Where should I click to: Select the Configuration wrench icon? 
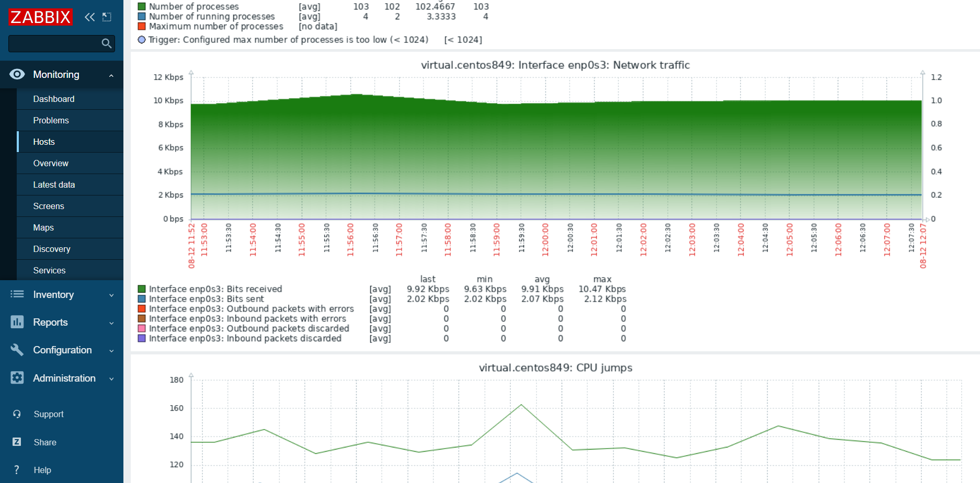17,350
